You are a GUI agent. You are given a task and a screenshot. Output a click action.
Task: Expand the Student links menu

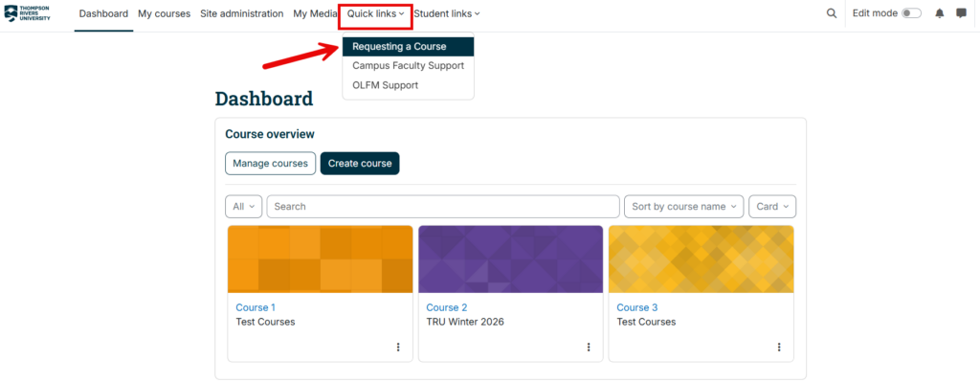pos(447,13)
